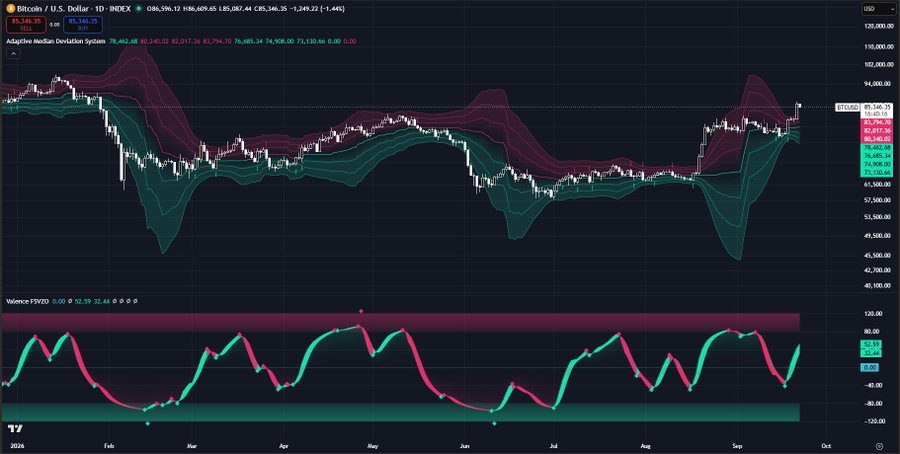Open the USD currency dropdown
The width and height of the screenshot is (900, 454).
pyautogui.click(x=877, y=9)
